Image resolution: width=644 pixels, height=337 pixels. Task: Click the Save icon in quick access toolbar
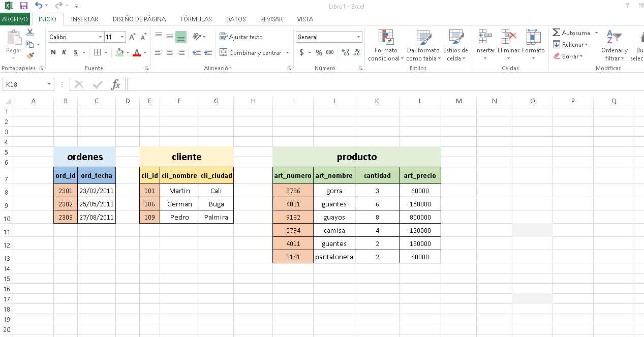pyautogui.click(x=23, y=6)
